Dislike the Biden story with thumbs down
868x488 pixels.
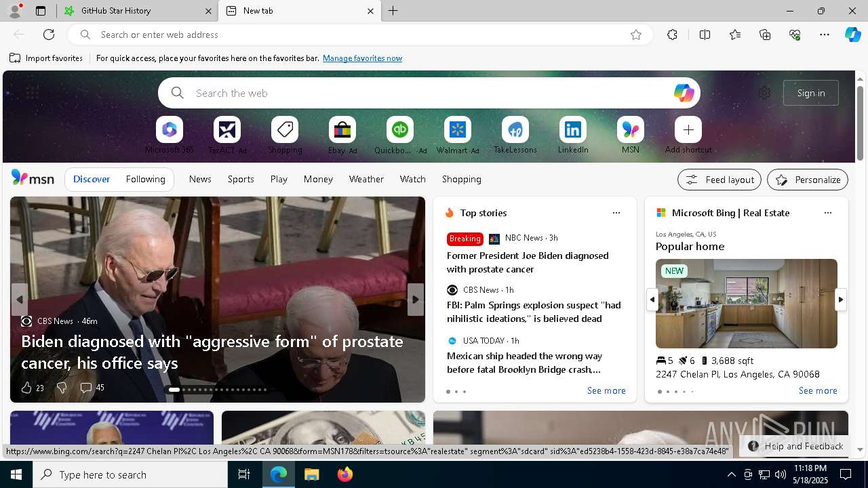(61, 388)
